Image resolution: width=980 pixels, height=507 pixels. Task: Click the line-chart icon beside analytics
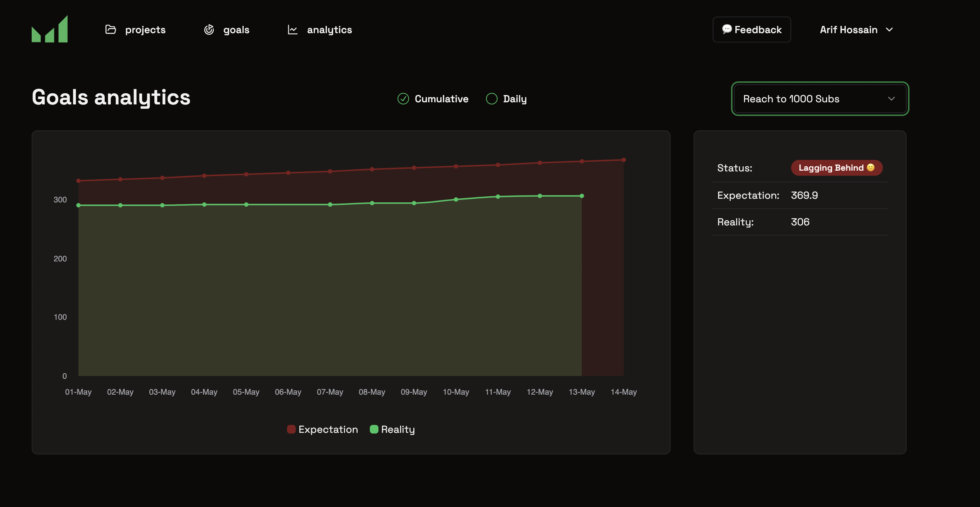[x=292, y=29]
